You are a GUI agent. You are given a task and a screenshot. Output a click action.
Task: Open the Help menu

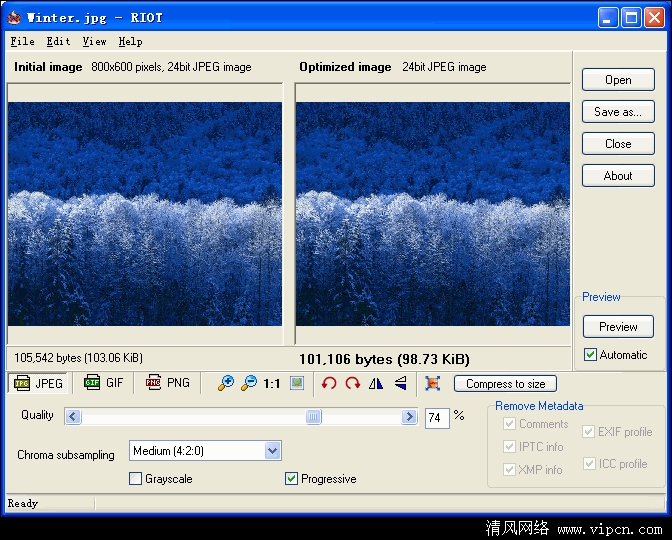[130, 42]
